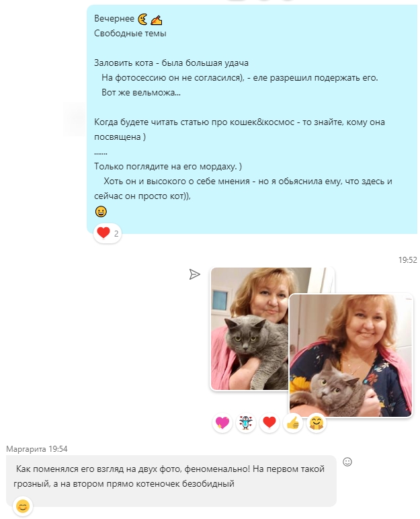Click the line Свободные темы in the blue message
Screen dimensions: 420x519
tap(130, 34)
